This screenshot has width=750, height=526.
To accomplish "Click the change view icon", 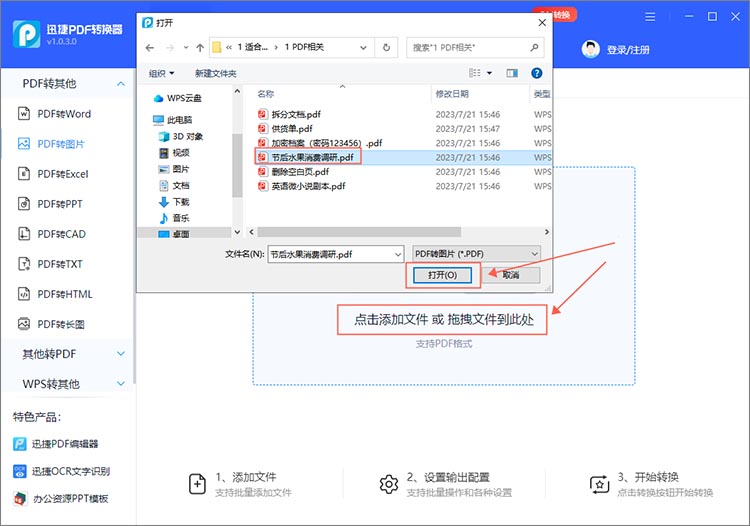I will coord(474,73).
